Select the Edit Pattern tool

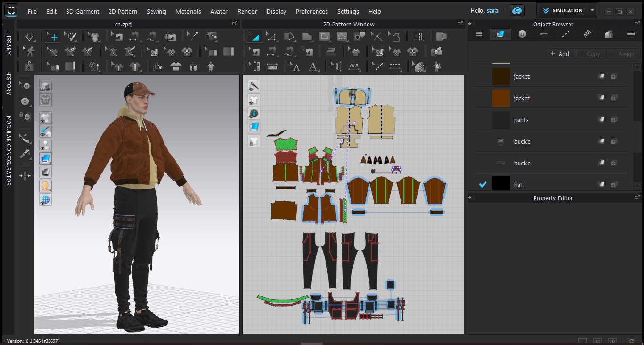271,36
